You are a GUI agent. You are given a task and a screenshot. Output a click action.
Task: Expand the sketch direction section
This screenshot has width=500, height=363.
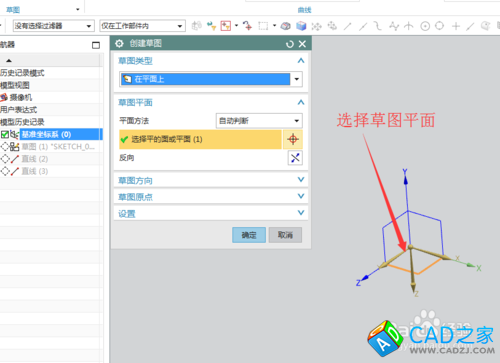211,180
